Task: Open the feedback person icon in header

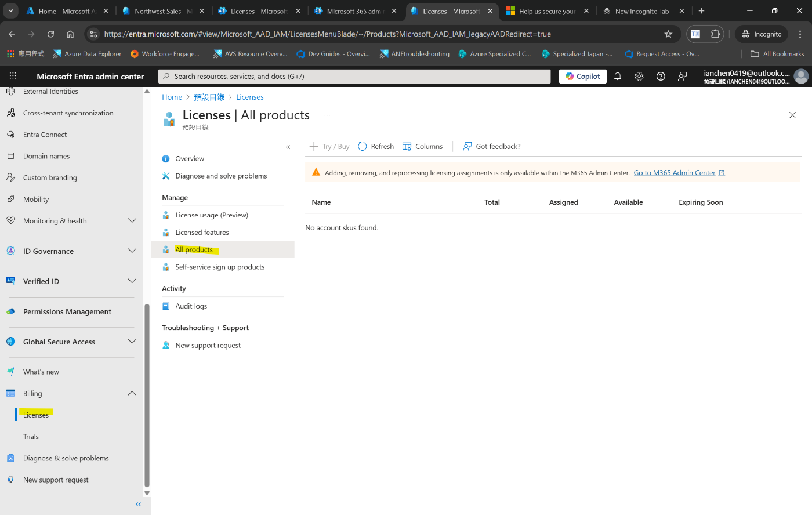Action: 683,76
